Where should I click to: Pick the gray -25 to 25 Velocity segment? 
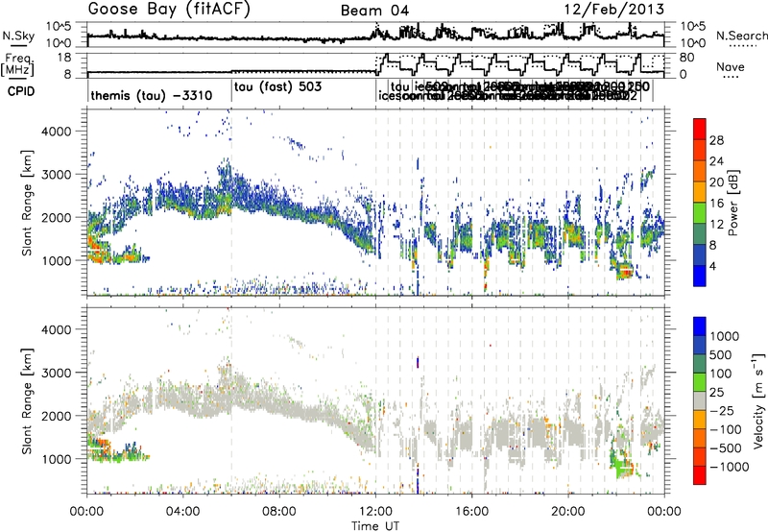700,400
